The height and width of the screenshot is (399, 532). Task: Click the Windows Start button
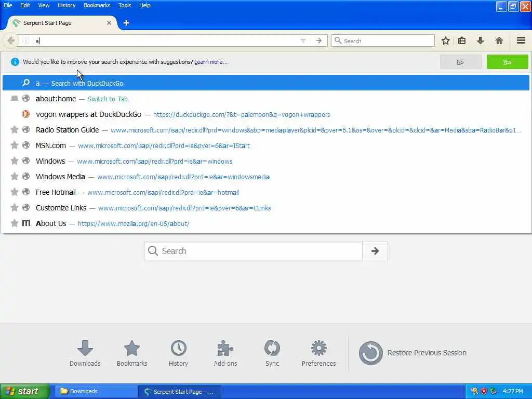pyautogui.click(x=24, y=392)
